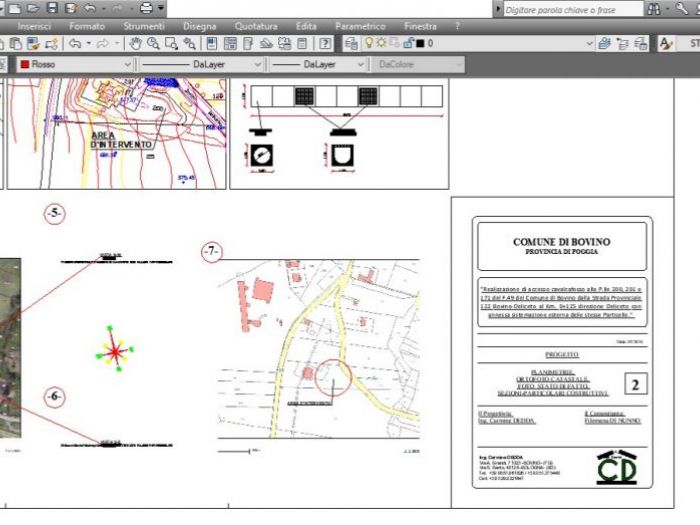Click the 'COMUNE DI BOVINO' title text

coord(562,242)
